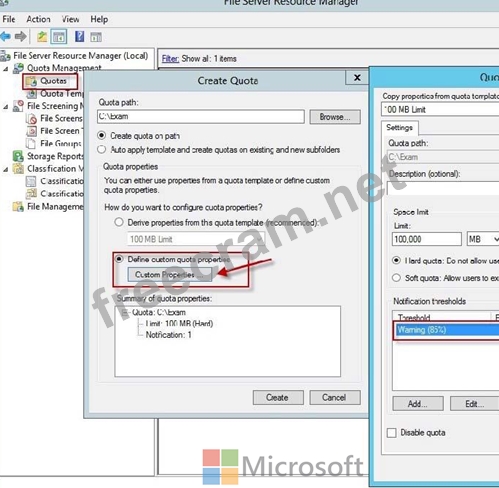Open the MB unit dropdown
Image resolution: width=499 pixels, height=488 pixels.
[x=483, y=239]
